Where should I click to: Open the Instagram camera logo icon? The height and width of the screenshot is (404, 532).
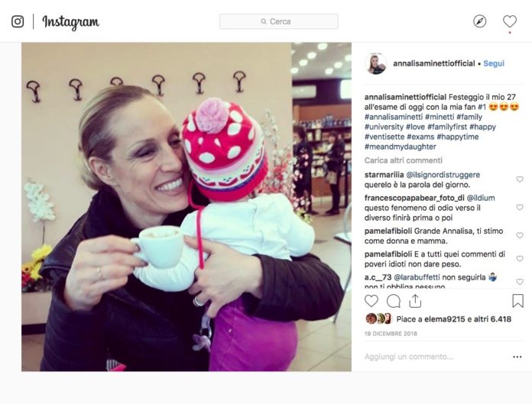click(18, 21)
